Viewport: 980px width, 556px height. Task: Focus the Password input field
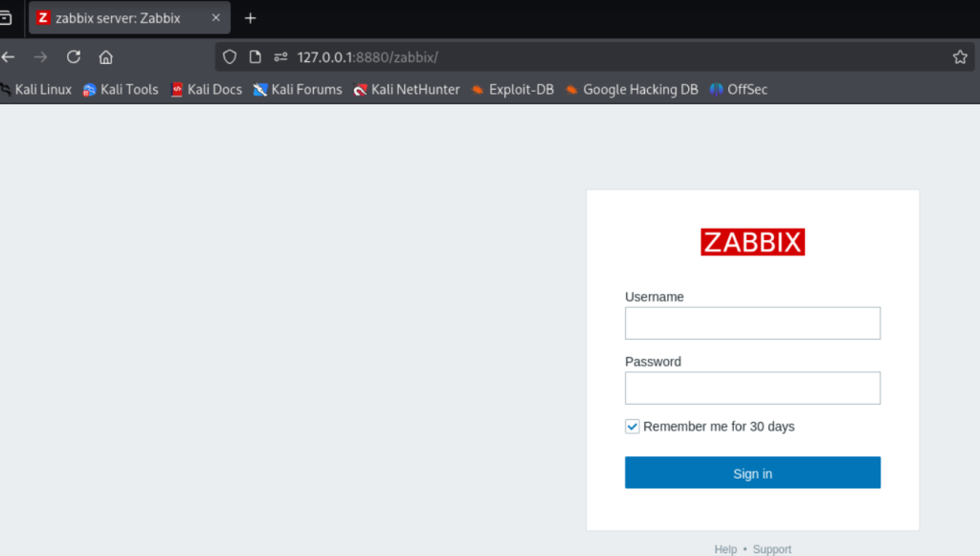[752, 388]
